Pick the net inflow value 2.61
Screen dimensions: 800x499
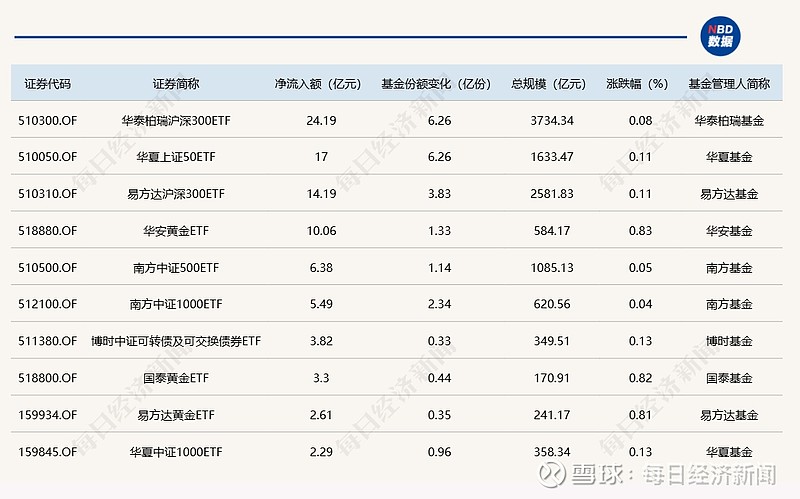coord(321,415)
